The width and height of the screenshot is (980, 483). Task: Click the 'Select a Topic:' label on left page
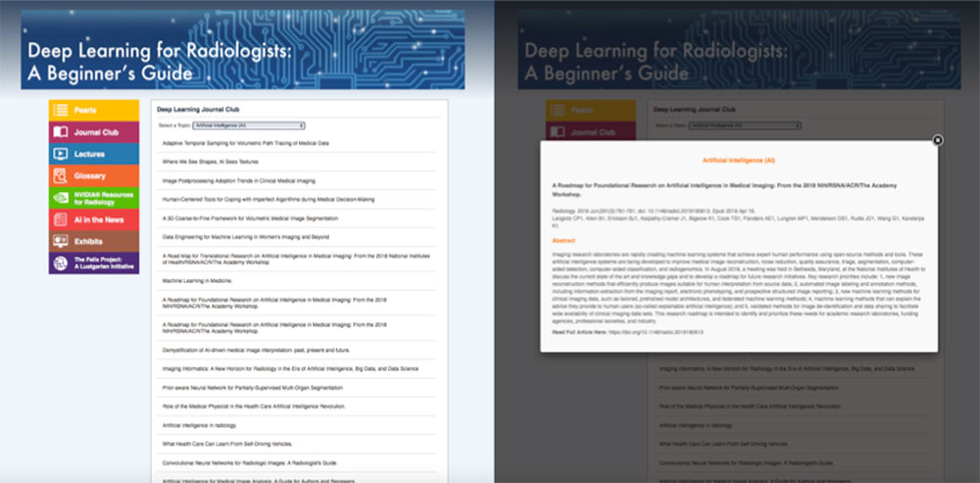click(174, 125)
